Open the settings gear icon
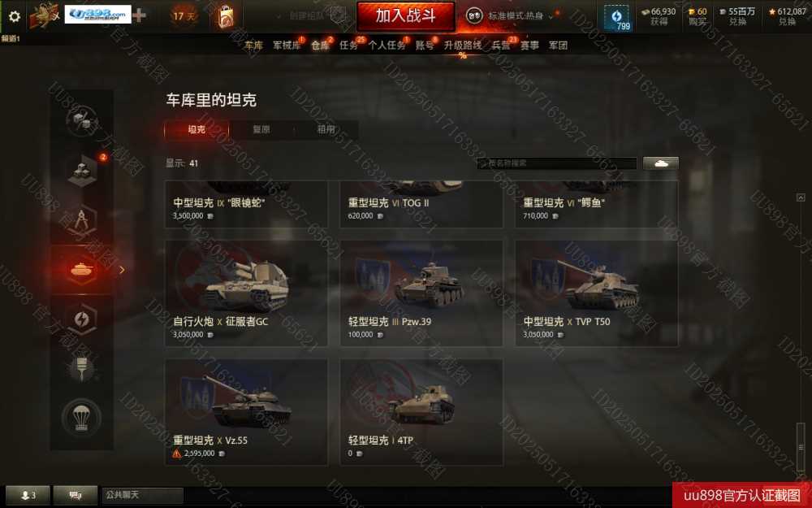812x508 pixels. 15,16
